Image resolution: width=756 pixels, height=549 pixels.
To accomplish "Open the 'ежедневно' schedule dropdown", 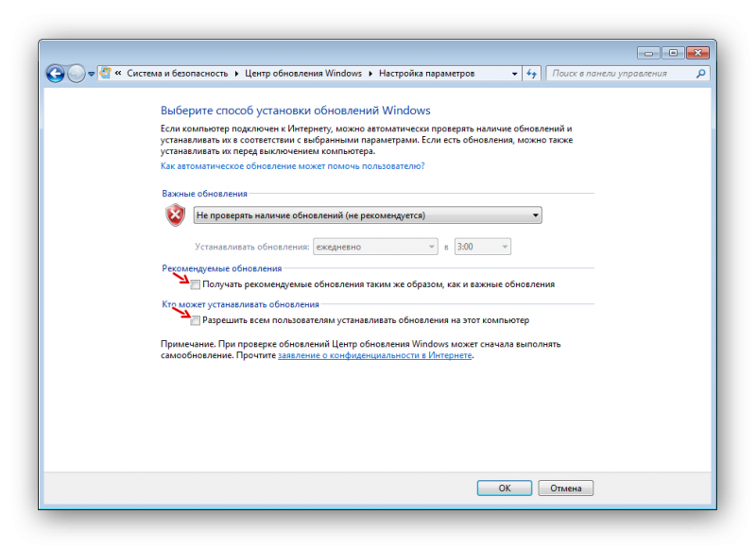I will point(375,247).
